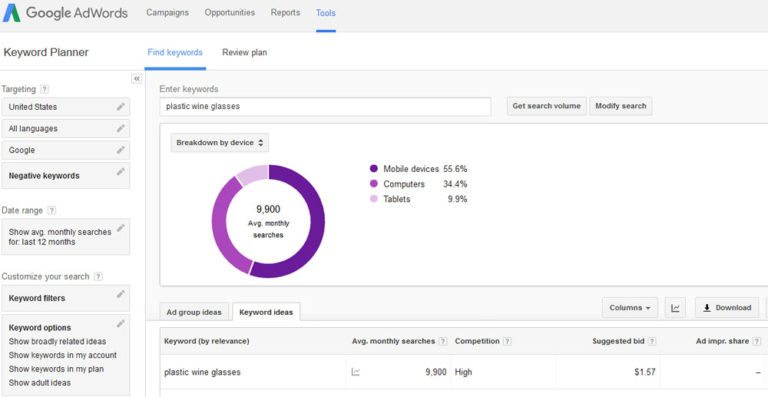Screen dimensions: 768x397
Task: Show trend chart icon for plastic wine glasses
Action: [x=356, y=372]
